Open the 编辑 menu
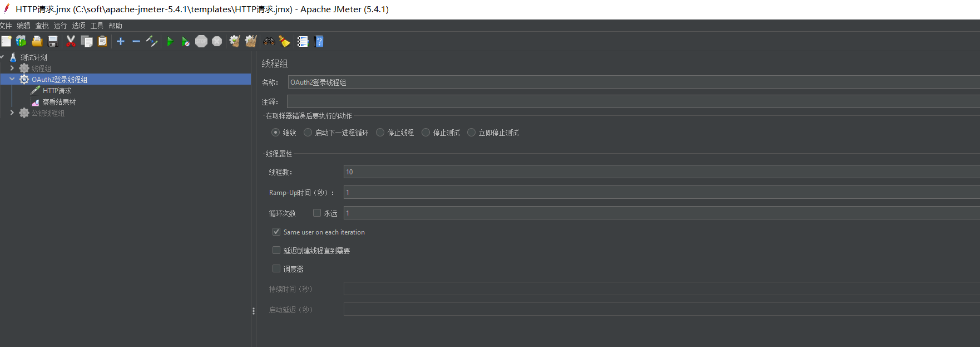980x347 pixels. point(23,26)
